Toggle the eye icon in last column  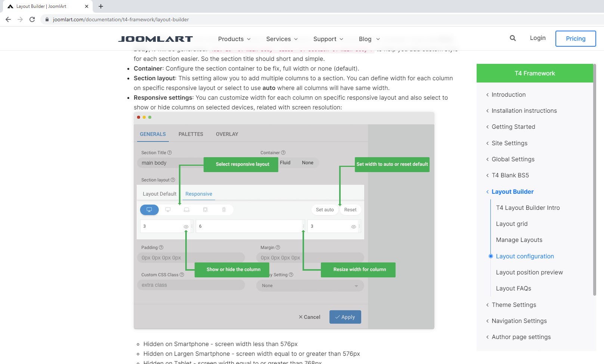[353, 227]
